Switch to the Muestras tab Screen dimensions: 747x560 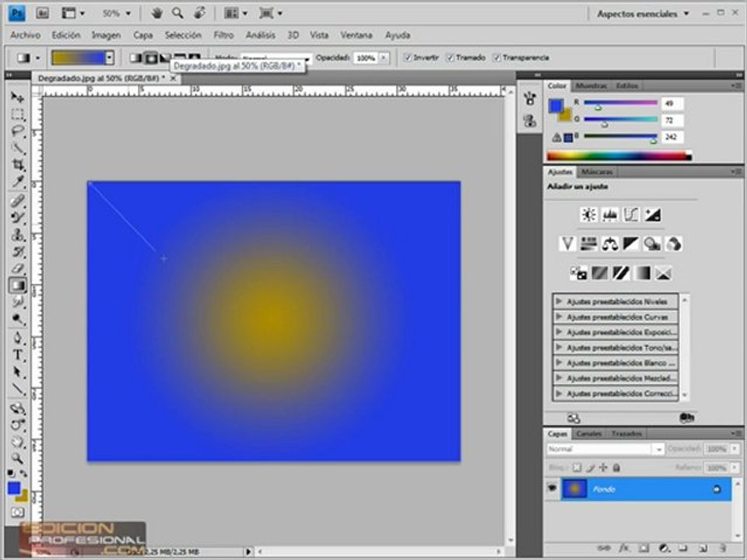tap(591, 86)
